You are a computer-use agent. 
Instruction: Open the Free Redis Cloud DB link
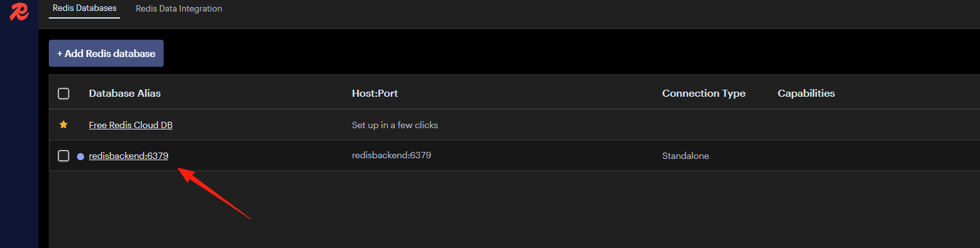[131, 125]
